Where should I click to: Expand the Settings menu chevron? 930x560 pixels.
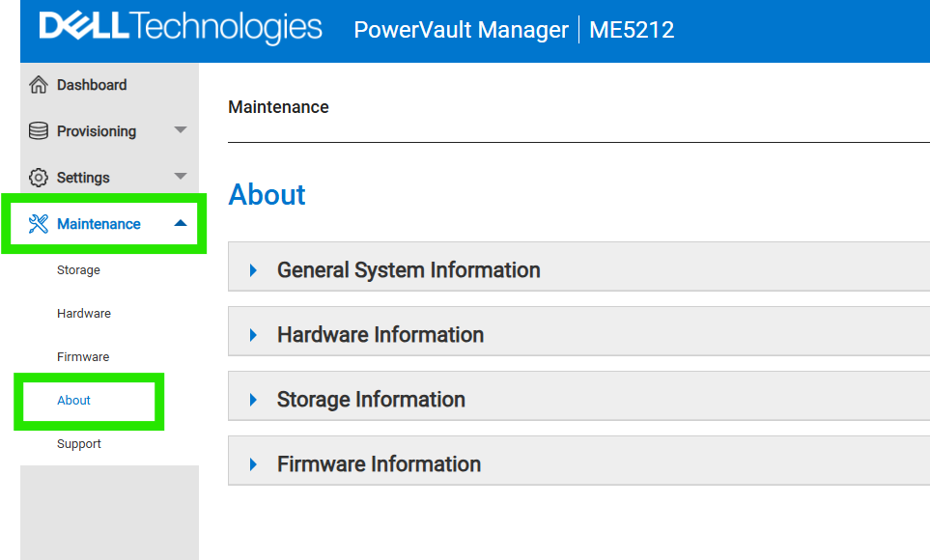[179, 177]
